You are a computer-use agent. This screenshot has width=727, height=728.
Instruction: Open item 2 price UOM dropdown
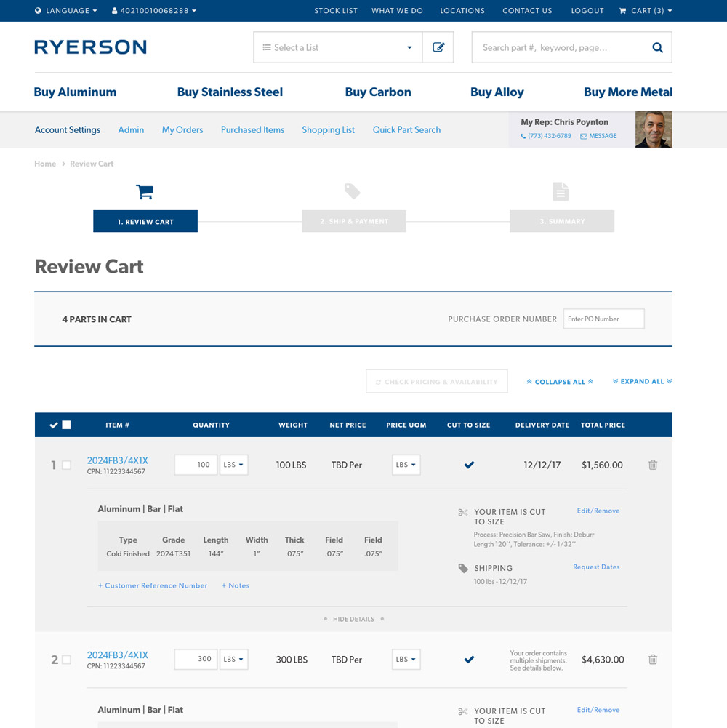(406, 660)
